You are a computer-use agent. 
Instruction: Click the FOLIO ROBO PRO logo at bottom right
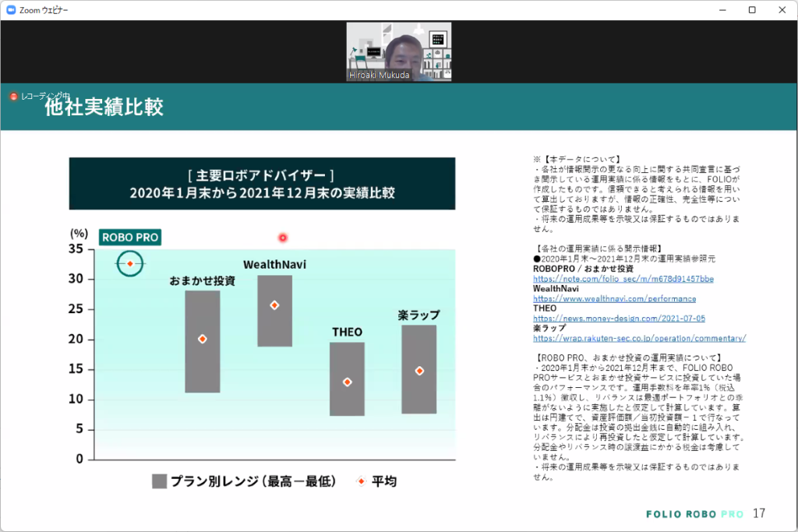click(693, 514)
